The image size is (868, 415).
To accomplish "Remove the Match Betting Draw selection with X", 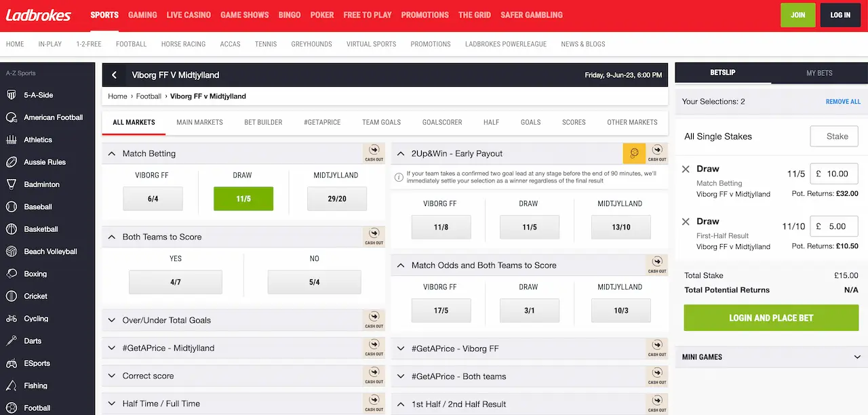I will tap(686, 170).
